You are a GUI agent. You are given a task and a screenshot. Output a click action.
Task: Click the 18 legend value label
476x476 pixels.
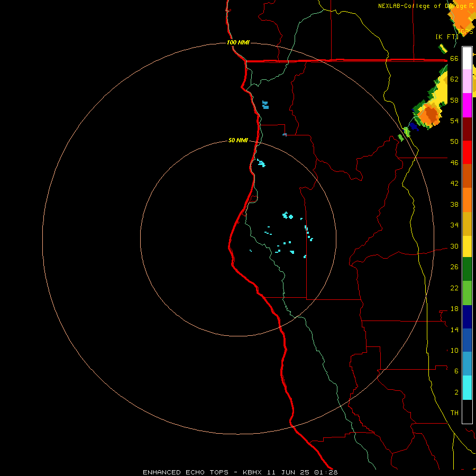pyautogui.click(x=454, y=309)
